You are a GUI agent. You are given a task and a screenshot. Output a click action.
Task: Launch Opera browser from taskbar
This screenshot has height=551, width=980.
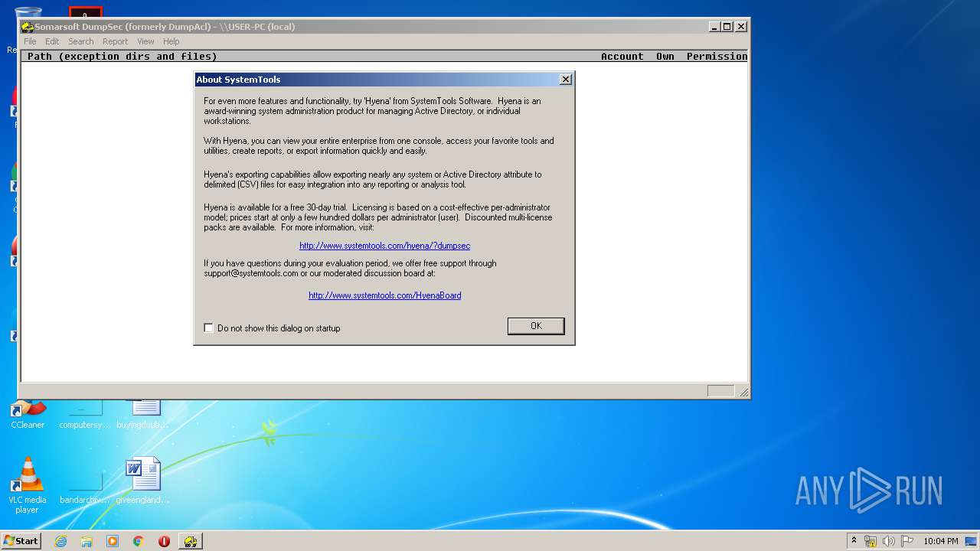(164, 541)
